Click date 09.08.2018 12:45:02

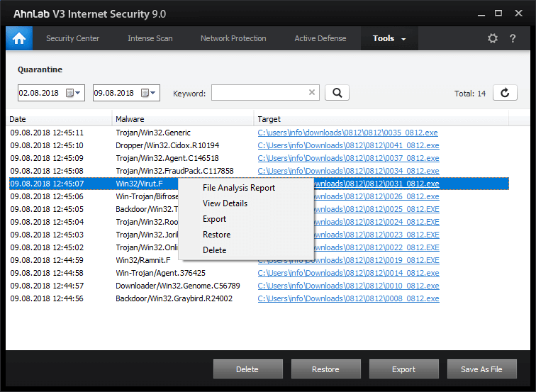[x=47, y=247]
